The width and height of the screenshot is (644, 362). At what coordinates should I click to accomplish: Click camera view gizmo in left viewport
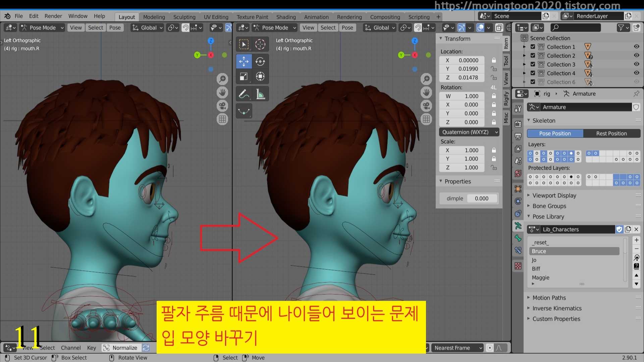click(x=222, y=106)
